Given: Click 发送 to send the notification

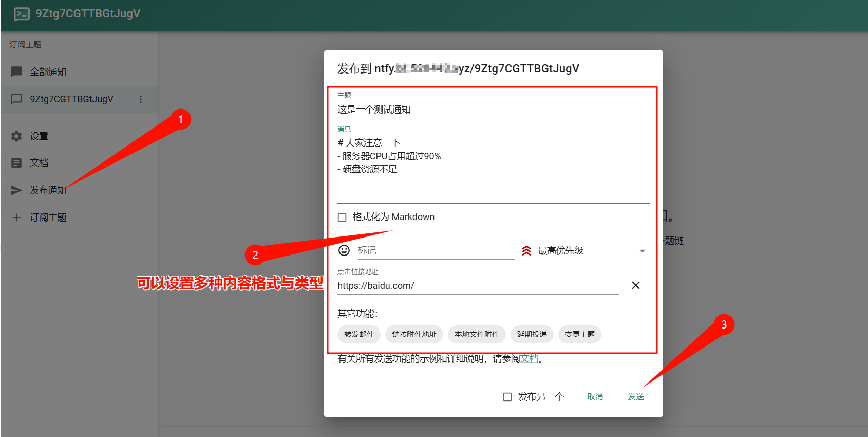Looking at the screenshot, I should [636, 397].
